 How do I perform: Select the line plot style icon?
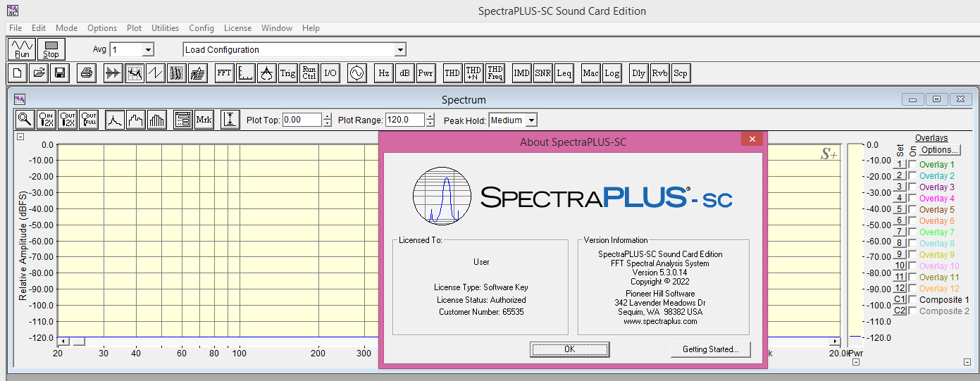[x=115, y=120]
